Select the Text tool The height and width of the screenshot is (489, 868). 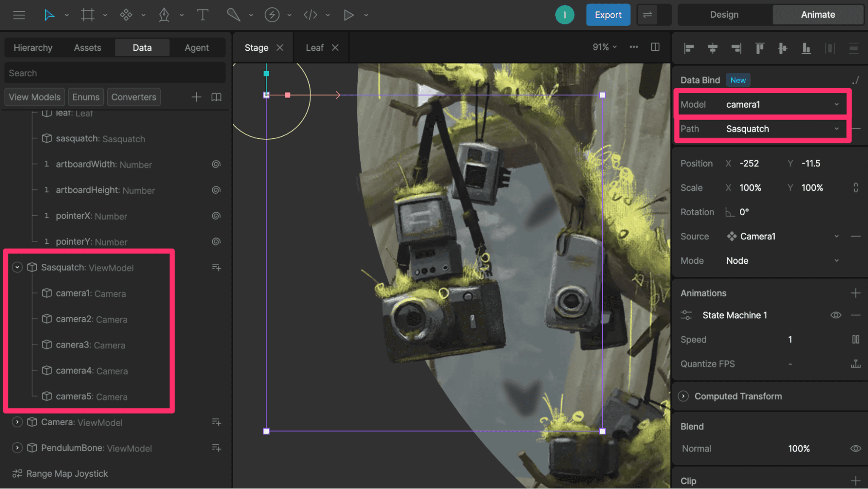202,15
